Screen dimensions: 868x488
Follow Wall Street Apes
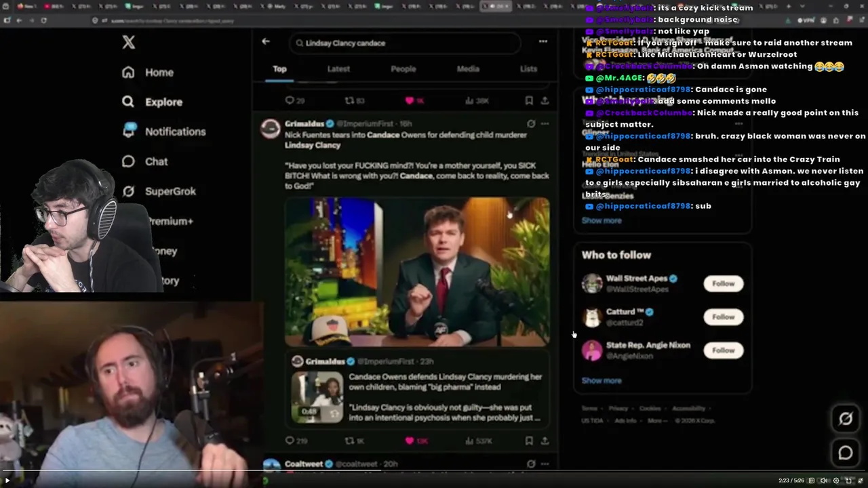tap(723, 283)
